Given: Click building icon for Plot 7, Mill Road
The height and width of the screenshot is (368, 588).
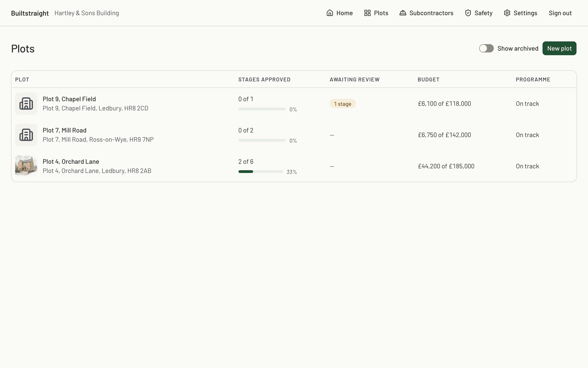Looking at the screenshot, I should pyautogui.click(x=26, y=135).
